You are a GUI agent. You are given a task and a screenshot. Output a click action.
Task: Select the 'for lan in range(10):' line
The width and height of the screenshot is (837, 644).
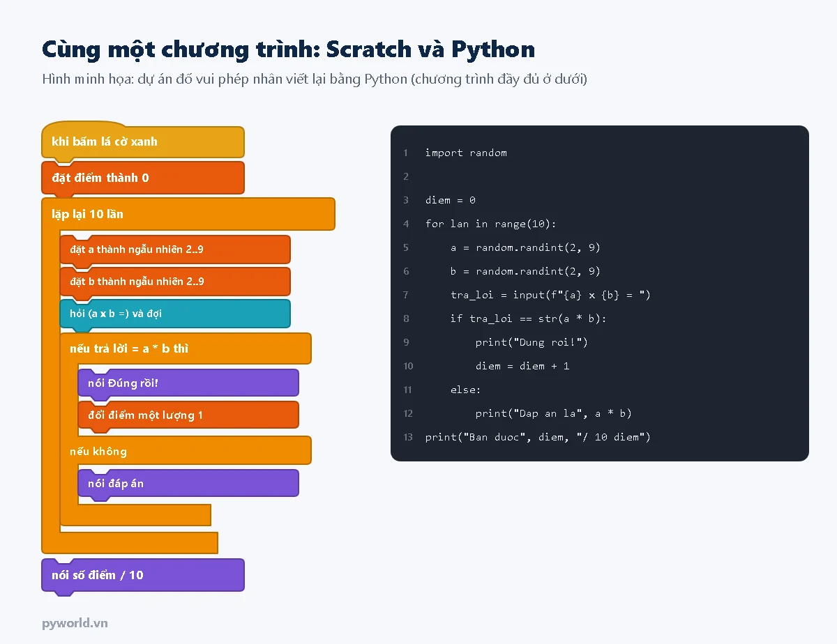(x=491, y=224)
